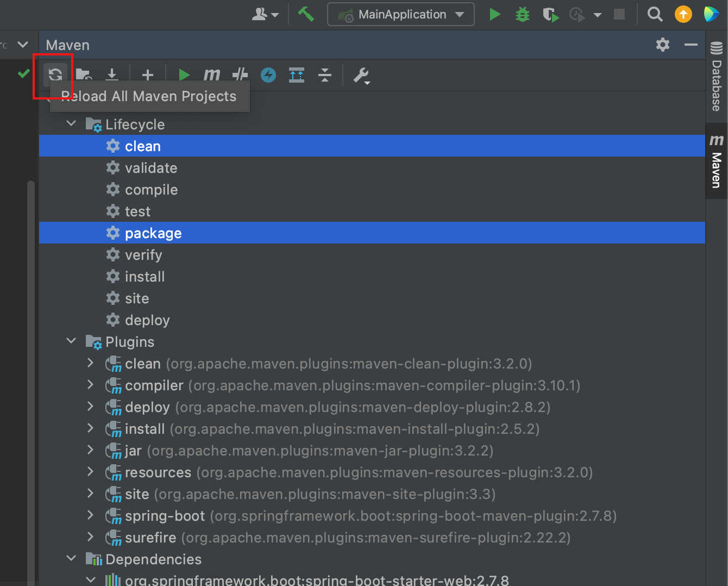Debug MainApplication with the bug icon
This screenshot has width=728, height=586.
pos(523,14)
